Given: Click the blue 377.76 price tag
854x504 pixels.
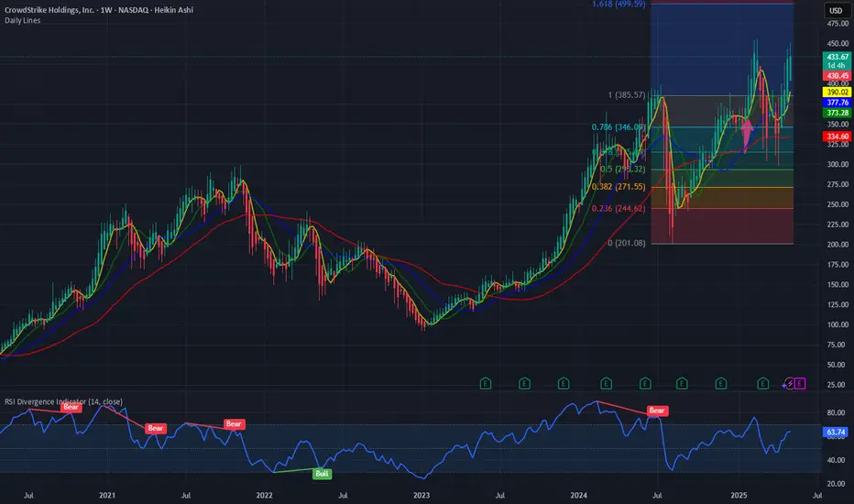Looking at the screenshot, I should coord(838,103).
